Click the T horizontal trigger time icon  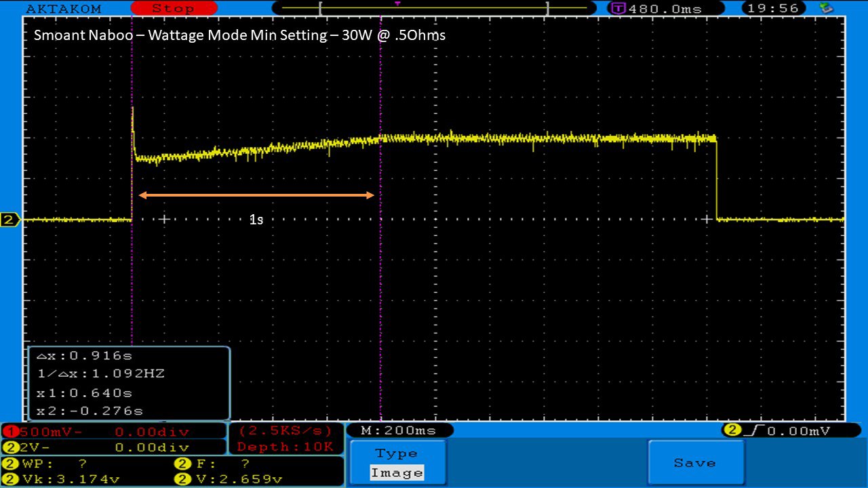(618, 9)
